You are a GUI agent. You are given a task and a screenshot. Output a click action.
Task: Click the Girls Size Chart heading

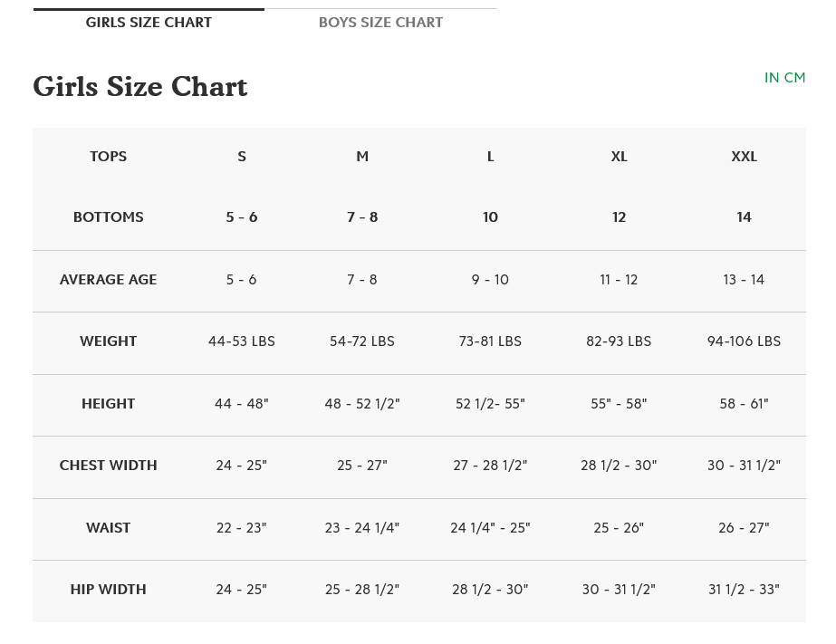(140, 87)
